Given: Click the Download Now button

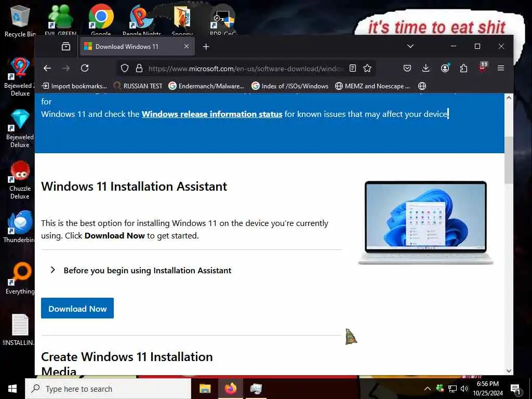Looking at the screenshot, I should [77, 309].
